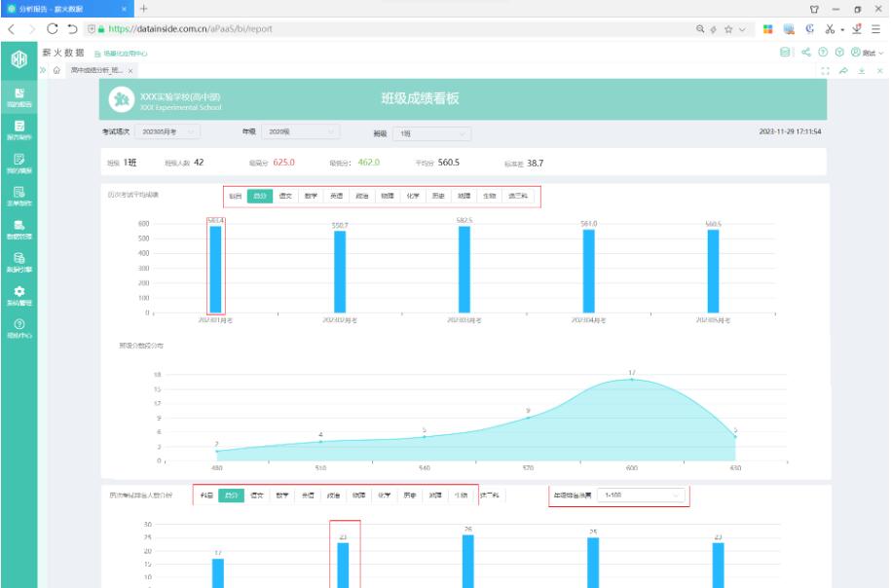Viewport: 891px width, 588px height.
Task: Select 化学 in the average score subject row
Action: (x=413, y=196)
